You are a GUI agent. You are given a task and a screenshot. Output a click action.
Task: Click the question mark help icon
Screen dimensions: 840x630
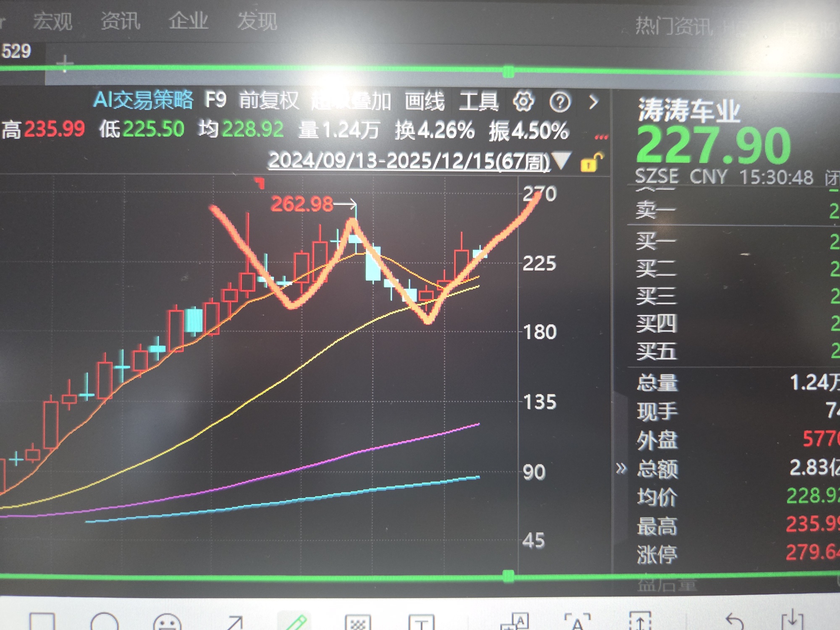pos(560,102)
